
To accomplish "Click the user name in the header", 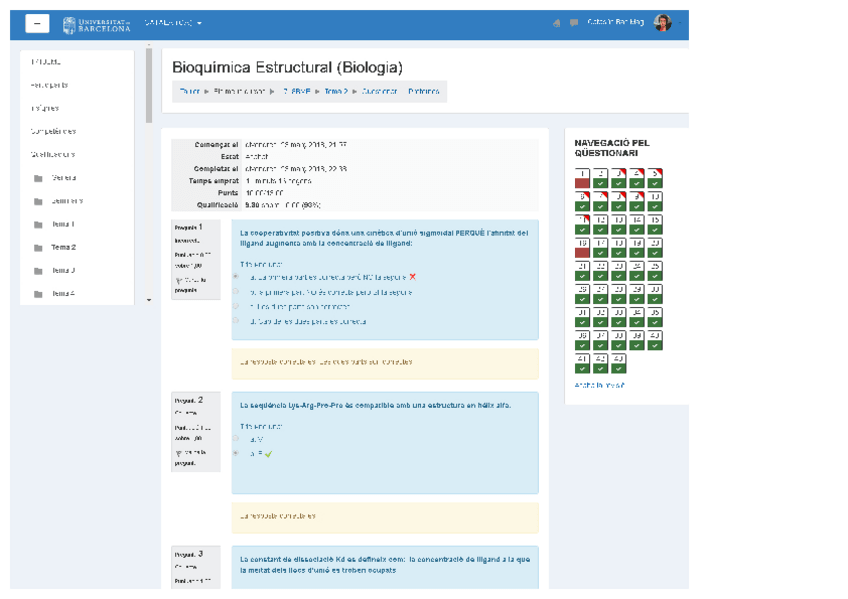I will [615, 22].
